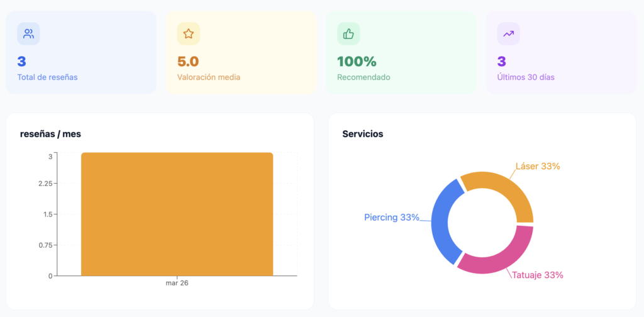Click the orange mar 26 bar
Viewport: 644px width, 317px height.
(177, 214)
